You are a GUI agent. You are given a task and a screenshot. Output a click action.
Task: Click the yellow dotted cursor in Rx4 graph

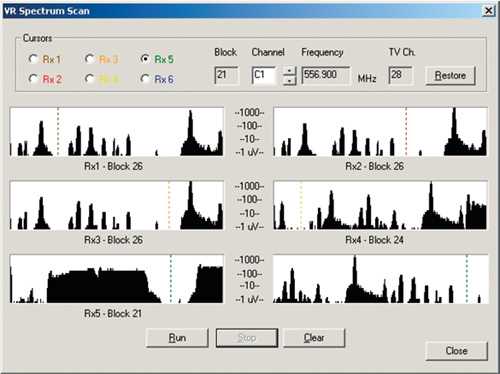[301, 205]
